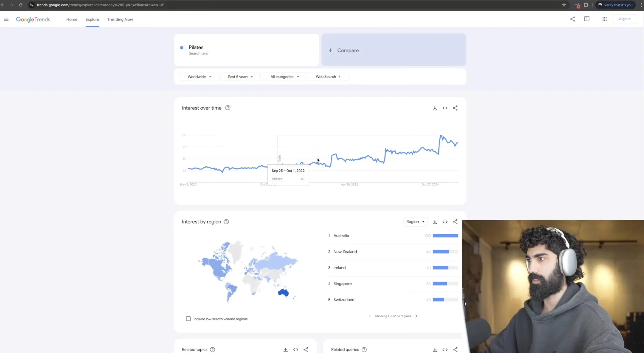Bookmark this page with the star icon
The width and height of the screenshot is (644, 353).
pyautogui.click(x=564, y=5)
